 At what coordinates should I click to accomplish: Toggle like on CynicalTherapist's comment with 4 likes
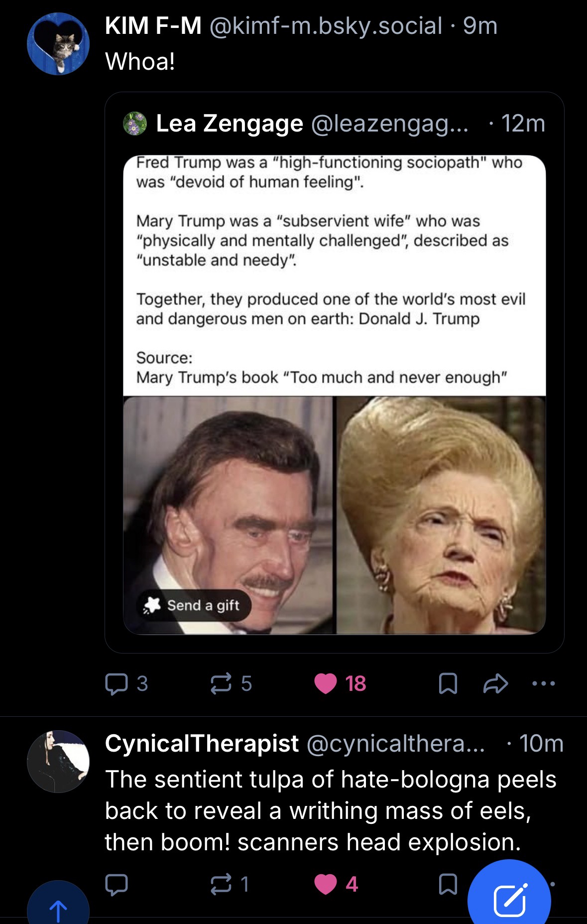pos(327,885)
